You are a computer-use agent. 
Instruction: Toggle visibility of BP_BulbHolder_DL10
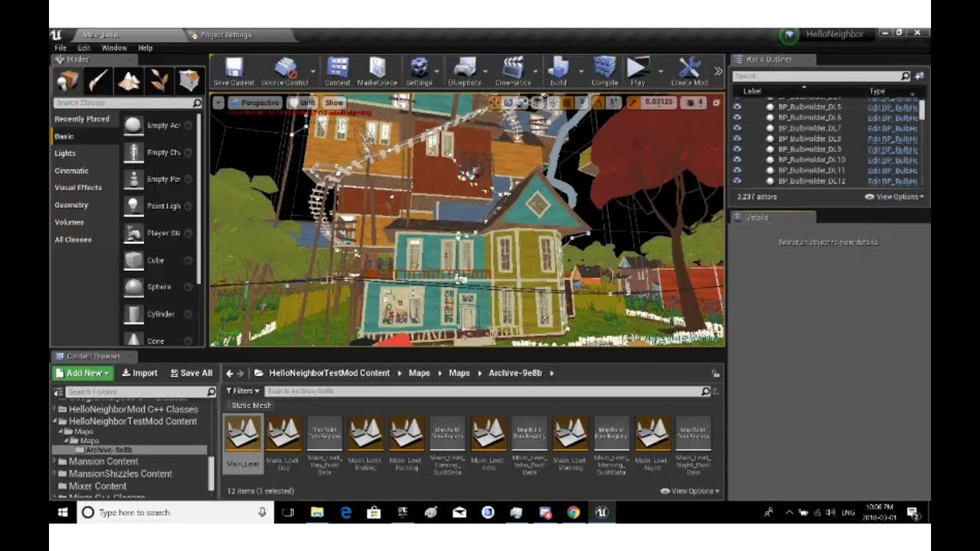[x=737, y=160]
